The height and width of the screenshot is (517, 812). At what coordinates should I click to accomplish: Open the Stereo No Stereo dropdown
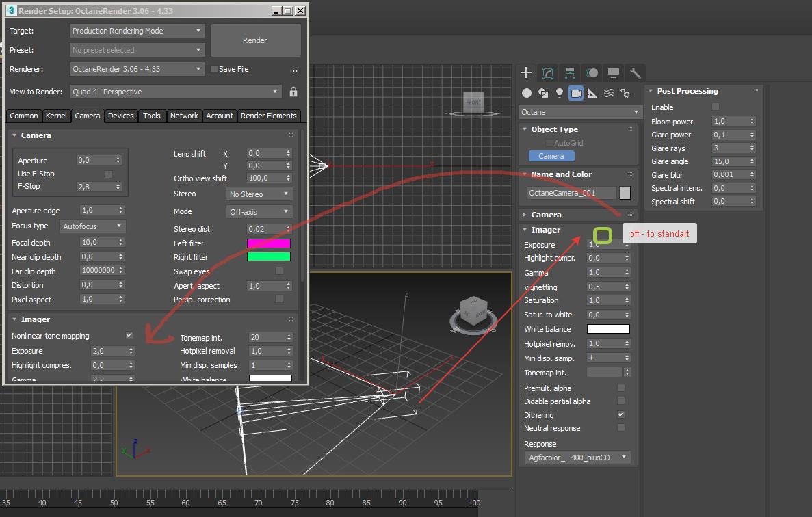pos(259,194)
